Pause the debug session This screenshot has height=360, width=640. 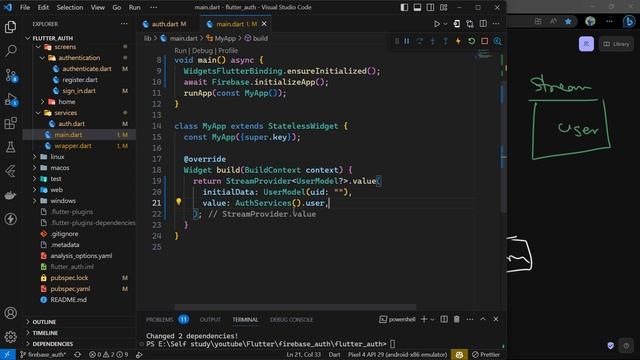[407, 41]
